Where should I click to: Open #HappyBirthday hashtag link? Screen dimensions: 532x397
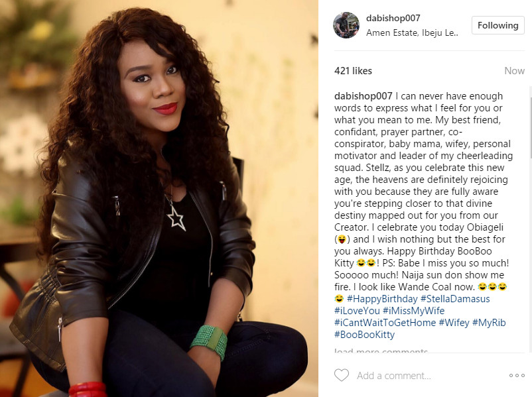pos(382,299)
